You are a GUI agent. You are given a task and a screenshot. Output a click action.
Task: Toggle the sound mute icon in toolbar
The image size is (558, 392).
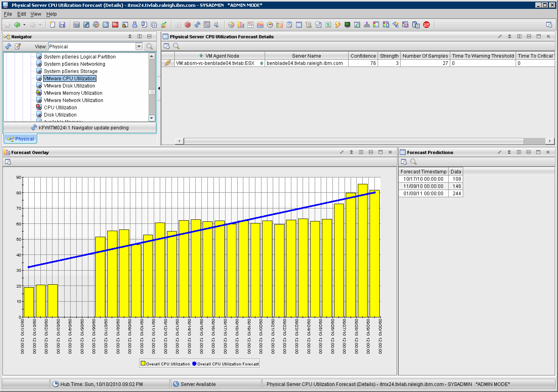(217, 25)
